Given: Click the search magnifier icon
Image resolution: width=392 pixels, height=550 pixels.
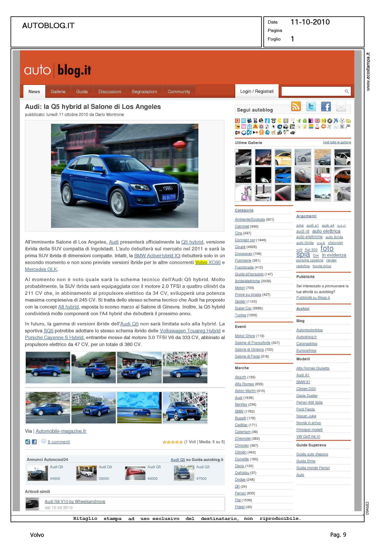Looking at the screenshot, I should pyautogui.click(x=346, y=91).
